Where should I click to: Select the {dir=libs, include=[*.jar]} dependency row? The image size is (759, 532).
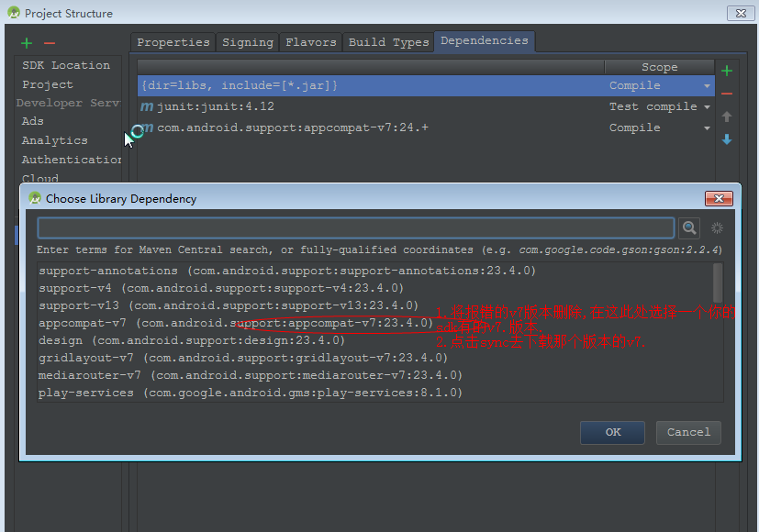(426, 85)
